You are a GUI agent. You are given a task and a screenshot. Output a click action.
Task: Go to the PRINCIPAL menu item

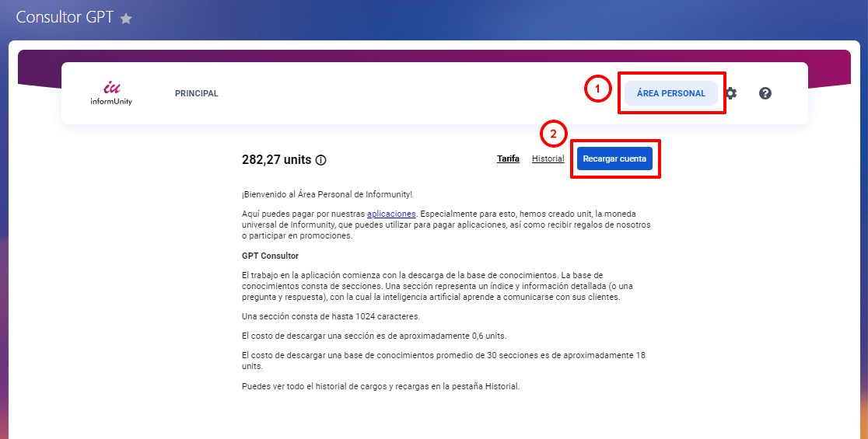(x=196, y=93)
